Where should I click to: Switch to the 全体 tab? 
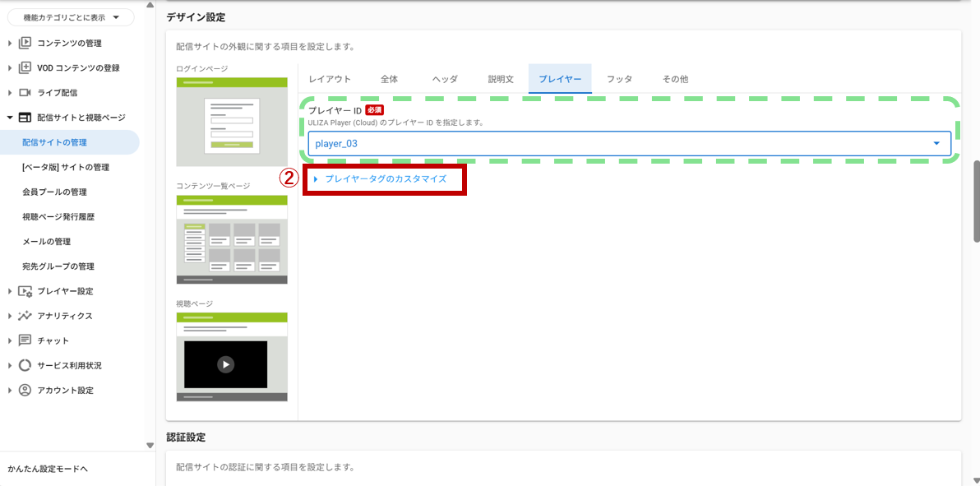tap(389, 79)
